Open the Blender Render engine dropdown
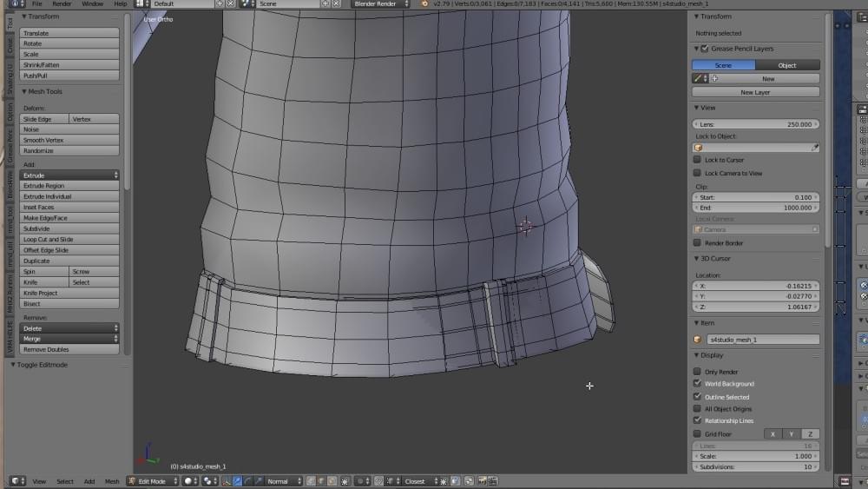 [x=380, y=3]
